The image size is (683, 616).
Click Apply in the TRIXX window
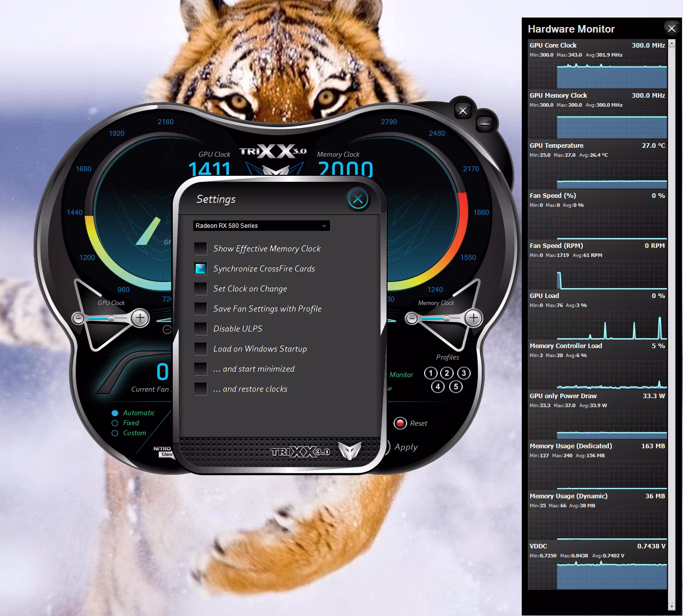pyautogui.click(x=406, y=447)
